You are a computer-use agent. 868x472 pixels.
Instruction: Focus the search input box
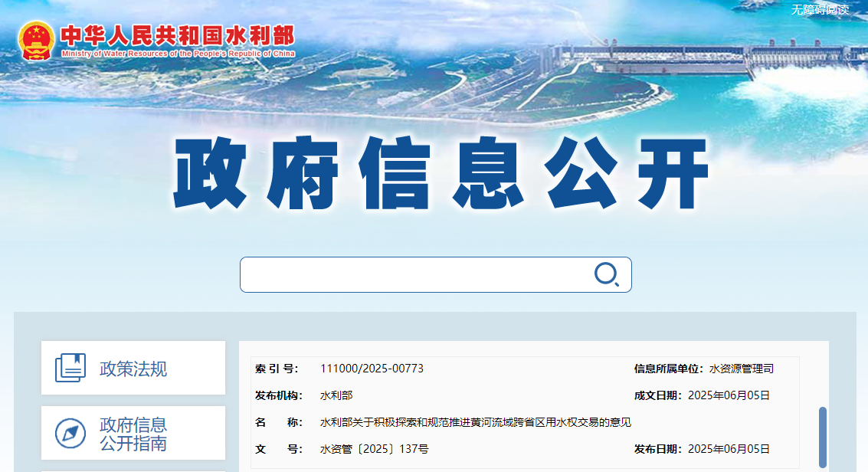(414, 274)
